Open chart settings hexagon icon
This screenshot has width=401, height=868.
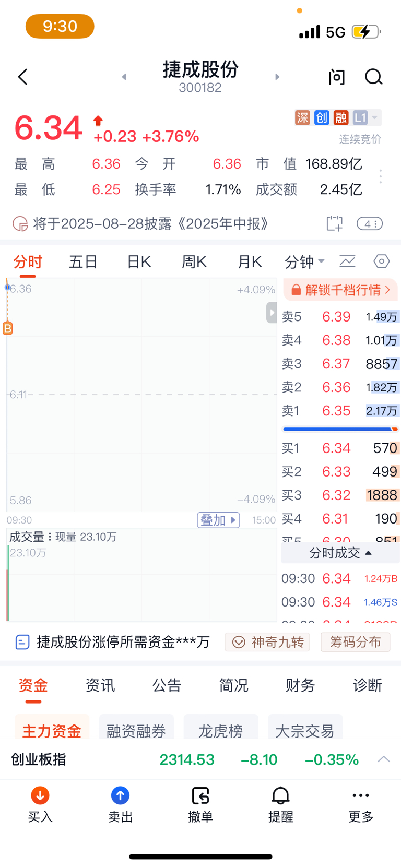(382, 261)
